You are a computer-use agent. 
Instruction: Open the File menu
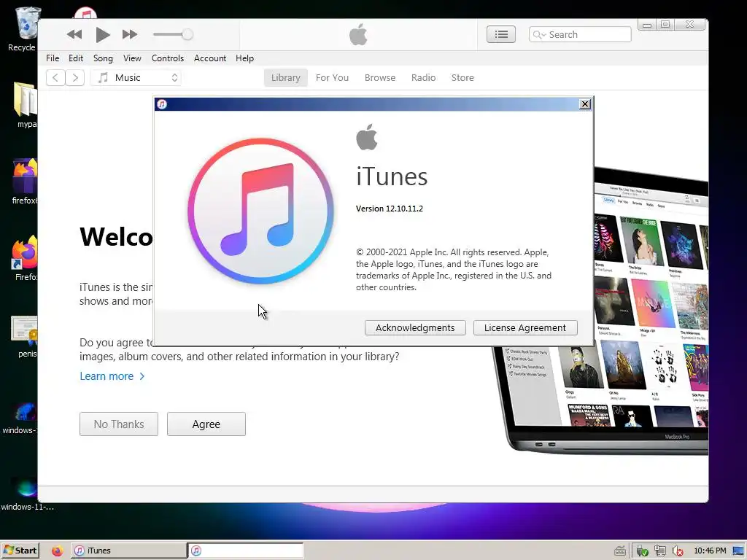click(53, 58)
